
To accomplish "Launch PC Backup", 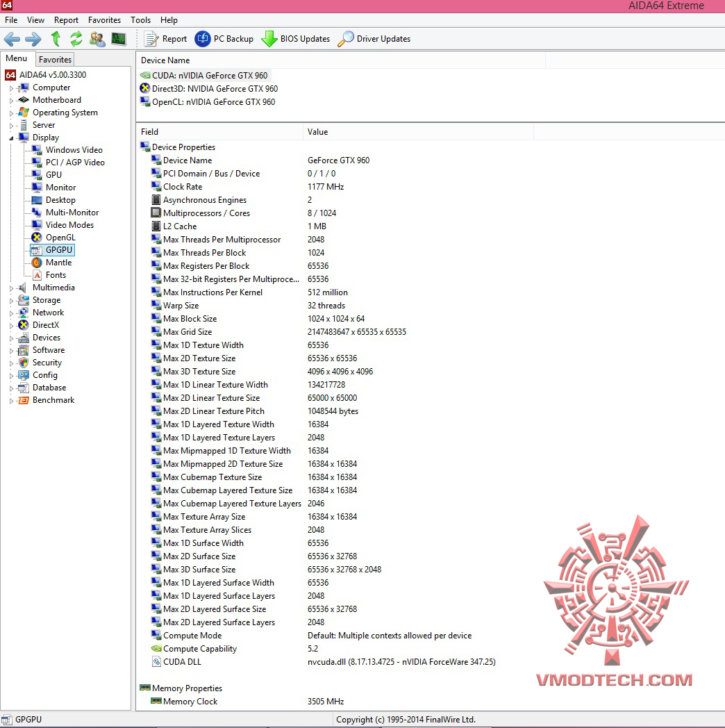I will pos(224,39).
